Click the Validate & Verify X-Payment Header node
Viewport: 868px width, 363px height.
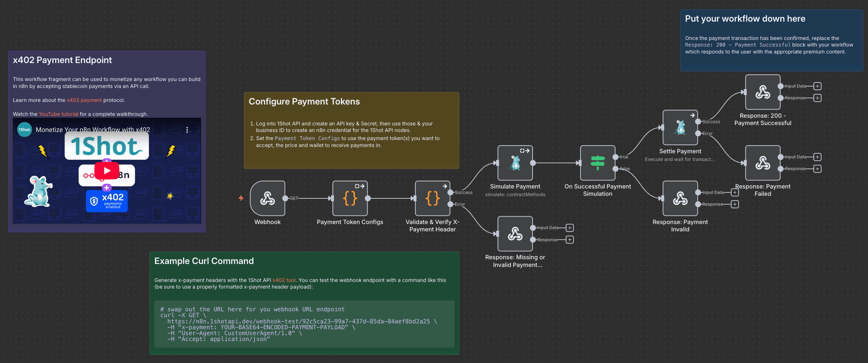[432, 198]
